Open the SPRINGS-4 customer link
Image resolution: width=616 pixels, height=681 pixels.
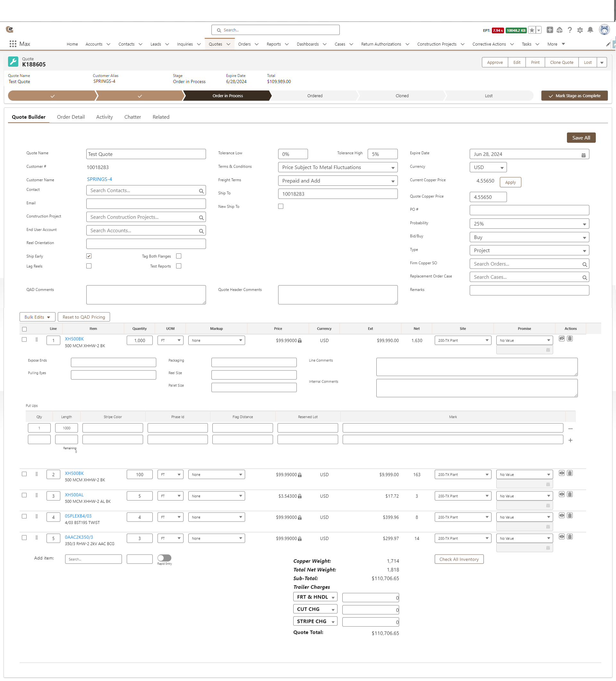pos(99,179)
